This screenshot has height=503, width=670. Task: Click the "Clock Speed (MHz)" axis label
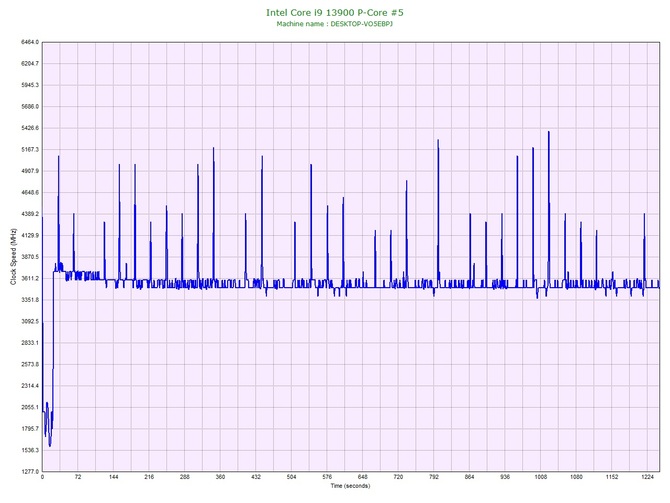[x=13, y=257]
